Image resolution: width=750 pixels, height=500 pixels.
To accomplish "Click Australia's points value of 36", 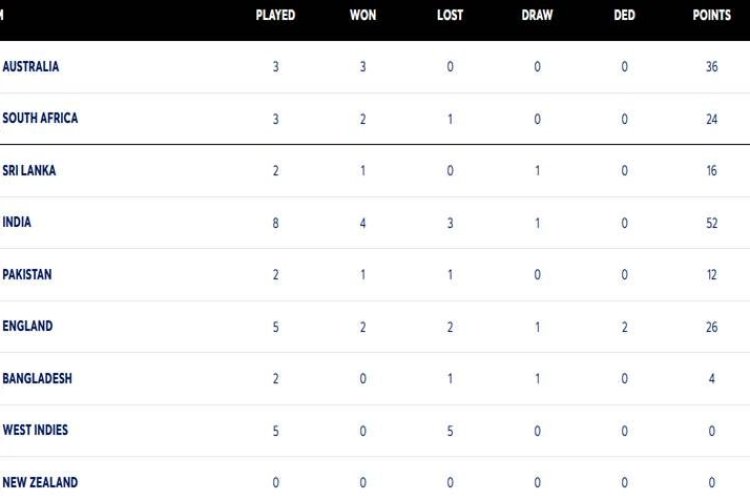I will click(711, 67).
